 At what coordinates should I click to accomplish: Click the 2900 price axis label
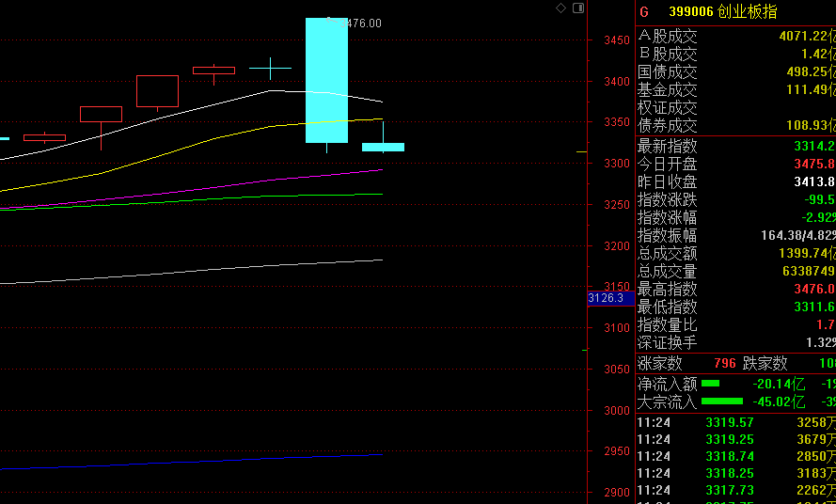616,493
